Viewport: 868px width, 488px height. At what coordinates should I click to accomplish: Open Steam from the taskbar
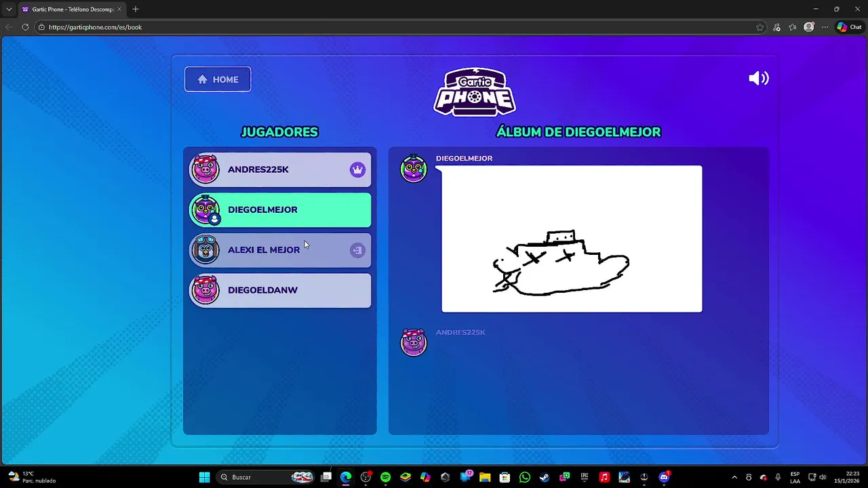click(x=545, y=477)
